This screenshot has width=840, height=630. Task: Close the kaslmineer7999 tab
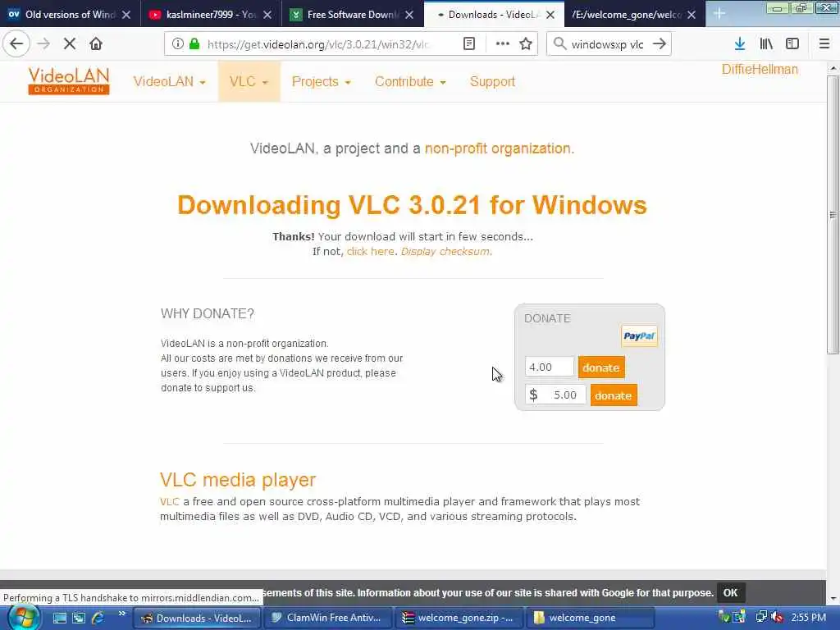pyautogui.click(x=267, y=15)
